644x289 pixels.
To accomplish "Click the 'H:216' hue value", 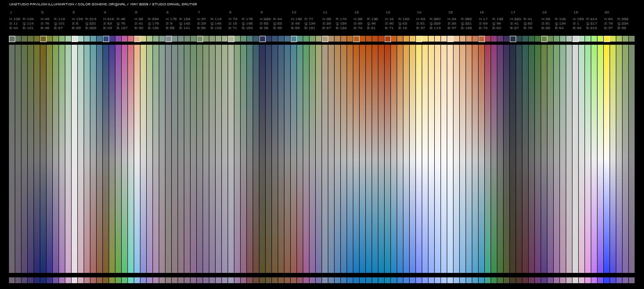I will (x=109, y=19).
